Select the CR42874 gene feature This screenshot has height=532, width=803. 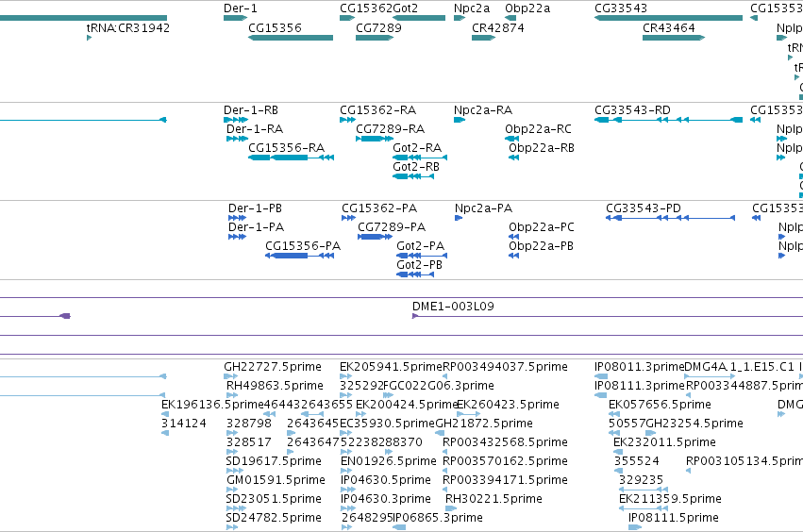click(x=483, y=38)
